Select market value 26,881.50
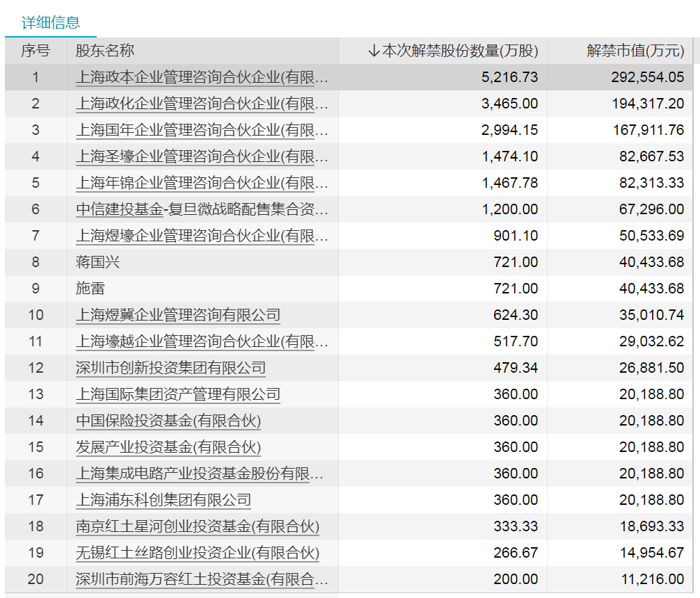 click(651, 368)
